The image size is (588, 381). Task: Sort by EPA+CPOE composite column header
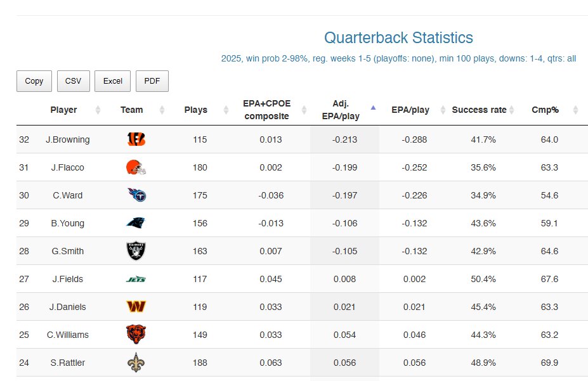tap(266, 110)
